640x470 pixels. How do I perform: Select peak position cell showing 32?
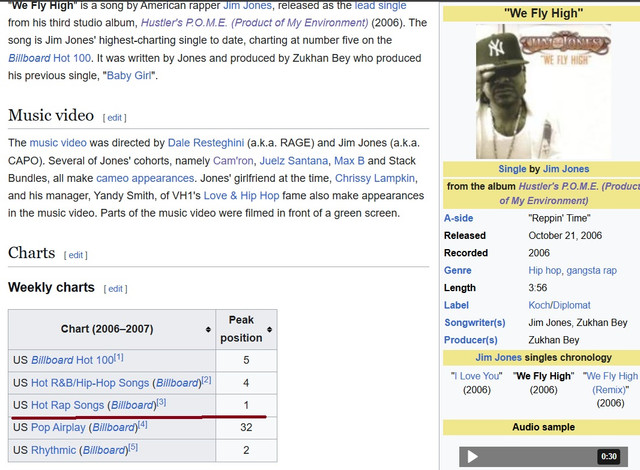246,428
